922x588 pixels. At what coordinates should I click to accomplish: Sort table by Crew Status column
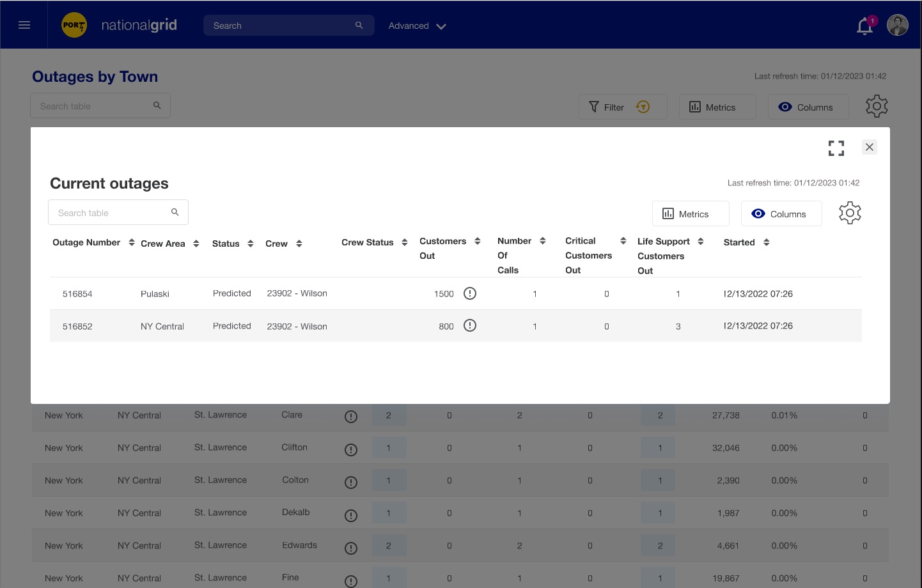point(405,242)
